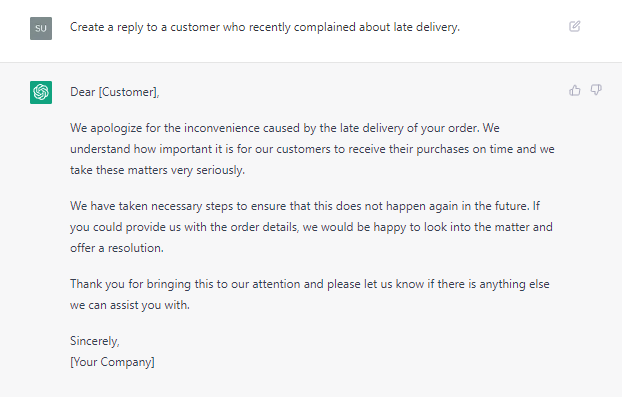Click the line starting 'Thank you for bringing this'
The image size is (622, 397).
(309, 284)
